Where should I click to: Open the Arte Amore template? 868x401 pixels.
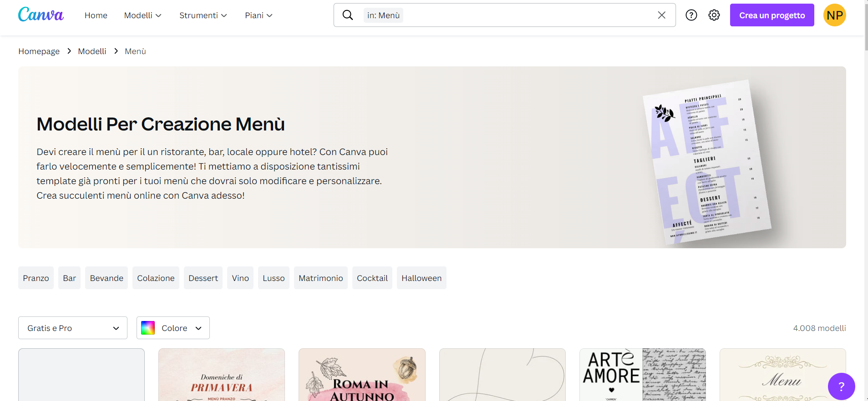[x=643, y=375]
